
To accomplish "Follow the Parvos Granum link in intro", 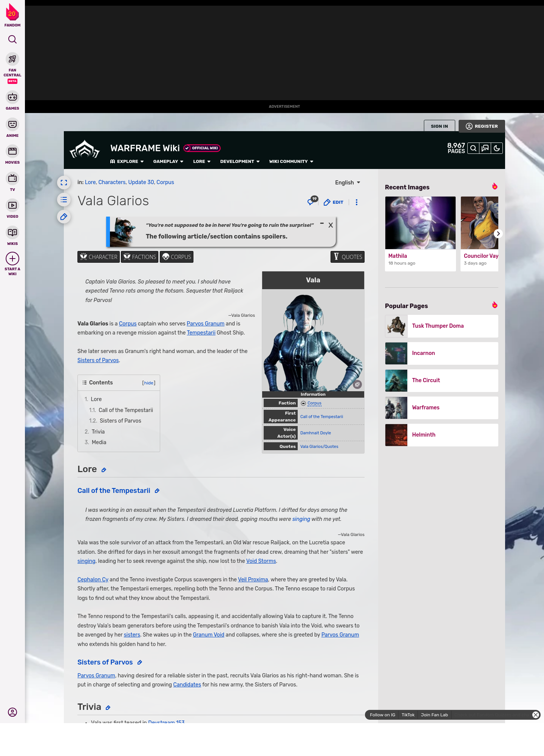I will pyautogui.click(x=206, y=324).
